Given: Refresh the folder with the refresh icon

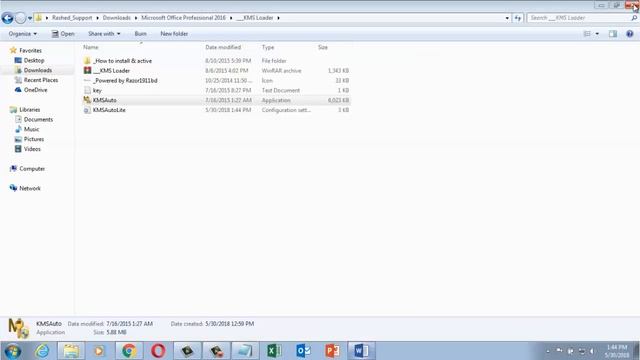Looking at the screenshot, I should 518,18.
